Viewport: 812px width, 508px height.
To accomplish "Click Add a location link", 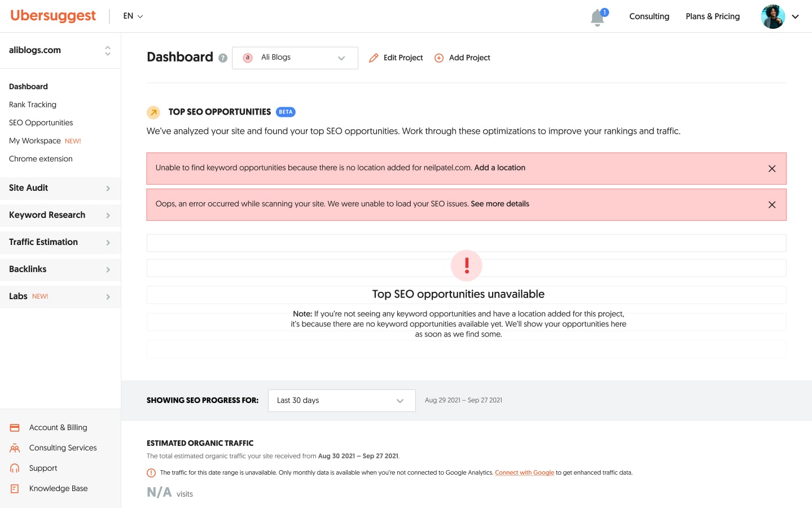I will coord(500,168).
